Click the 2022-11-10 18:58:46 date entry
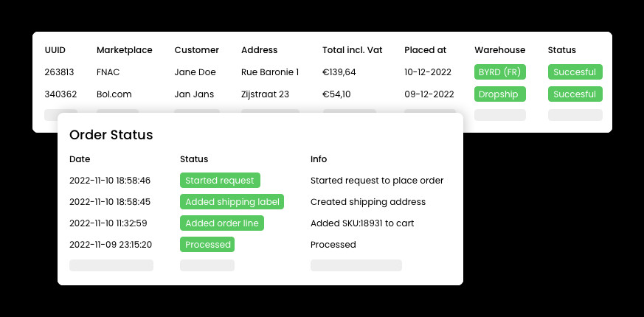 click(x=110, y=181)
